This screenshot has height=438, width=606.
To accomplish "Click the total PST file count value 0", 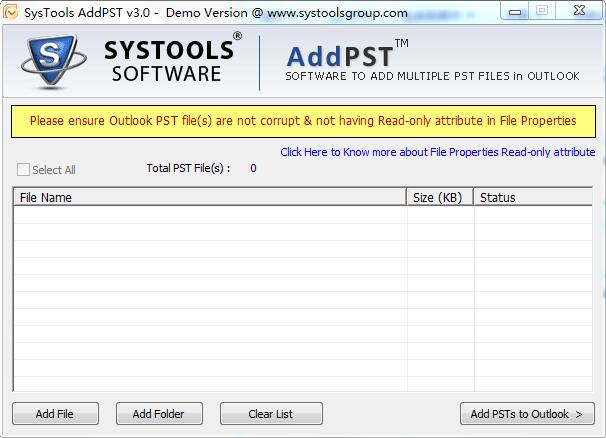I will click(253, 168).
